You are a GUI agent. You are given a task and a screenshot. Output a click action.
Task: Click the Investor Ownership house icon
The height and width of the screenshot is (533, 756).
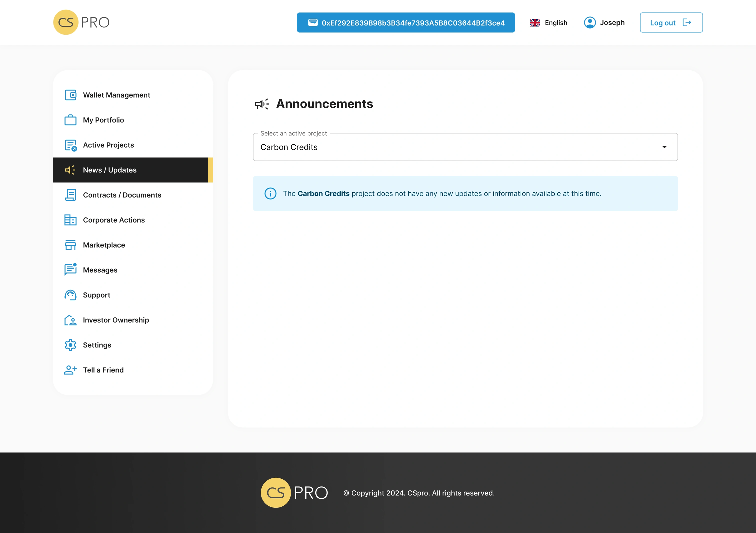click(x=70, y=320)
